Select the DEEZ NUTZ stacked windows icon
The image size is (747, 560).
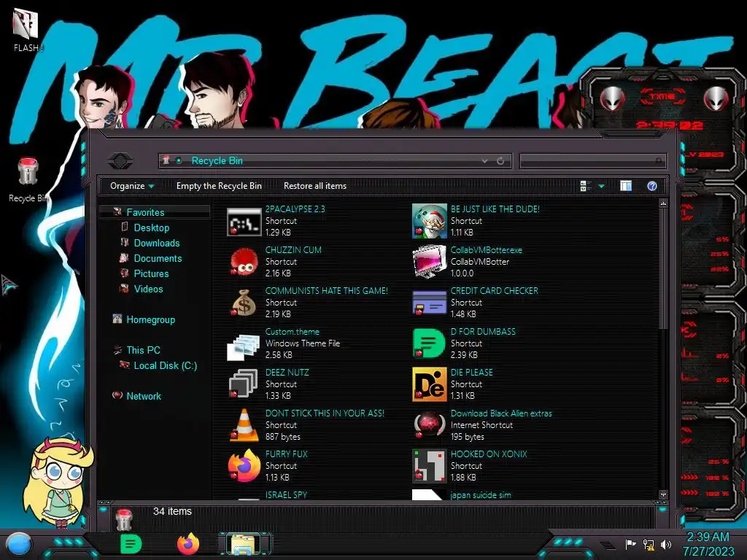tap(244, 384)
